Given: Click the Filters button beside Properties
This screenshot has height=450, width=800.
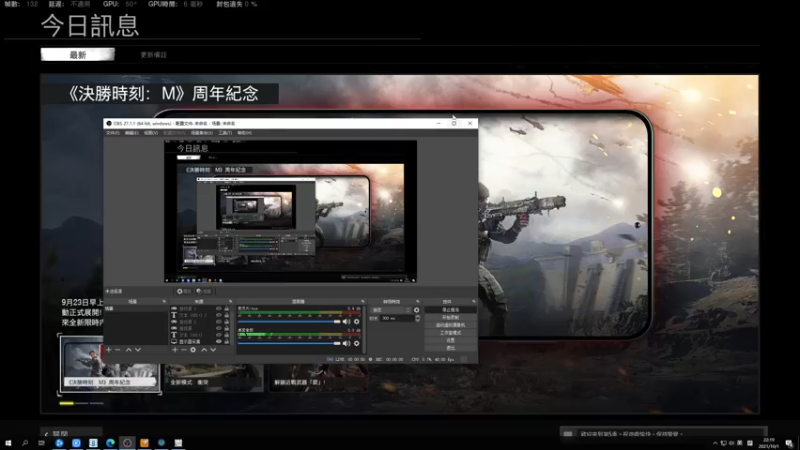Looking at the screenshot, I should pos(204,291).
